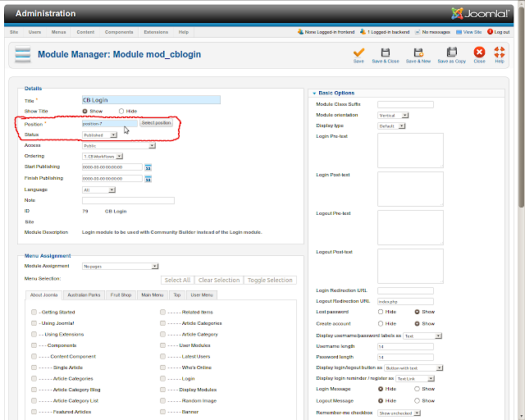The image size is (525, 420).
Task: Check the Getting Started menu item
Action: point(34,313)
